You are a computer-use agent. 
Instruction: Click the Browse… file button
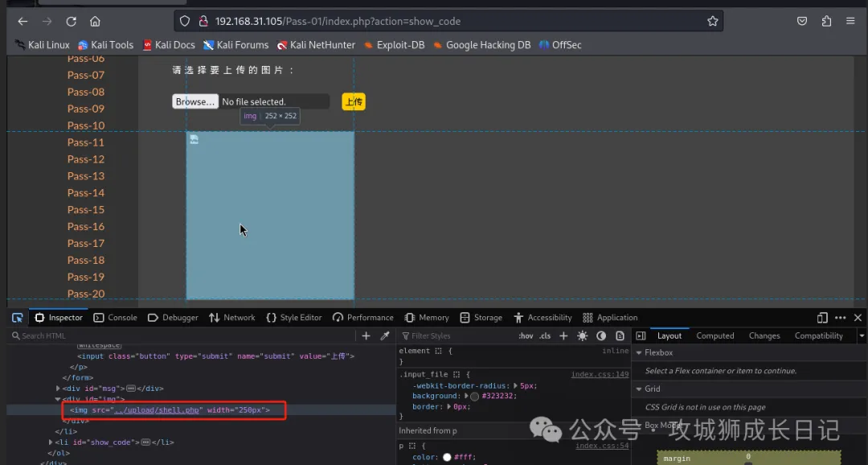195,101
